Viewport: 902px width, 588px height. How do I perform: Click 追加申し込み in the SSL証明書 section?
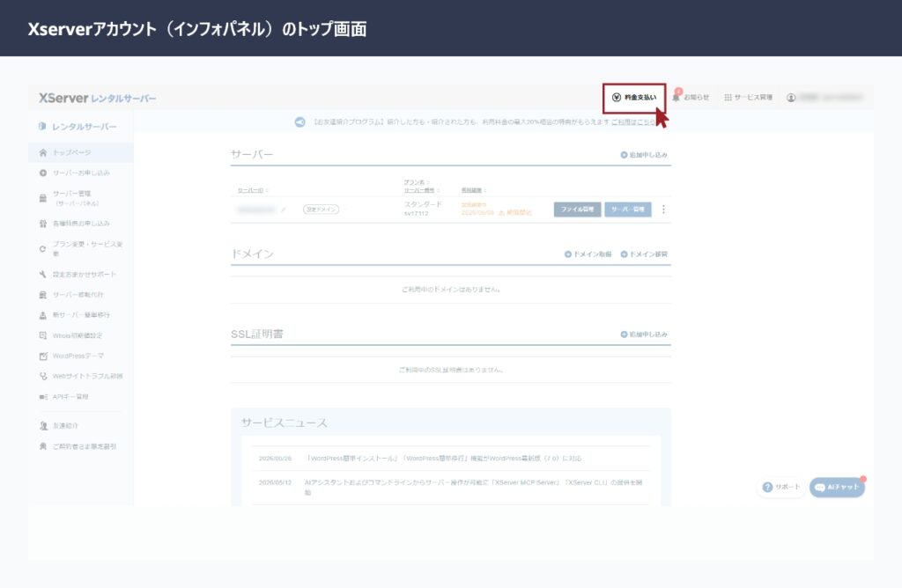point(644,334)
